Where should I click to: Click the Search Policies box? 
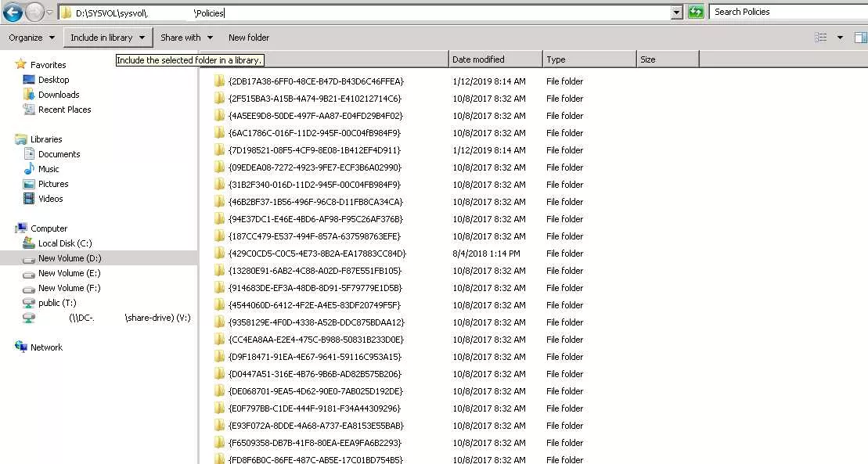tap(788, 12)
